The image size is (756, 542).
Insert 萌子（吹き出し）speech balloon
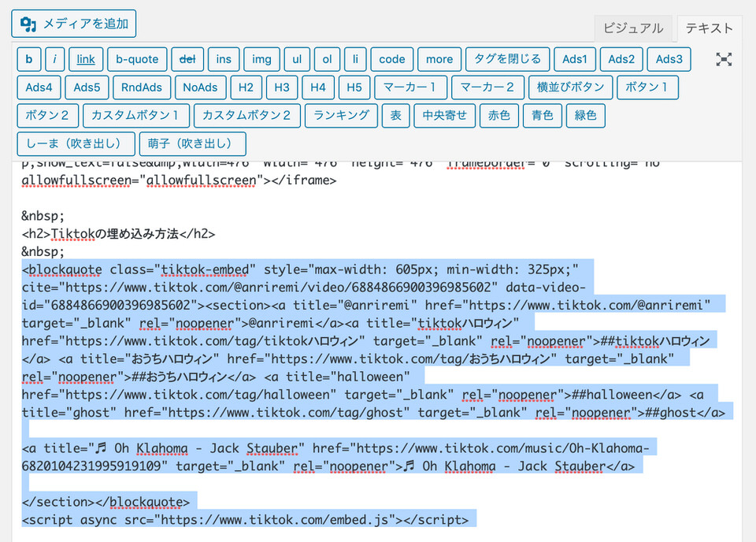coord(192,143)
